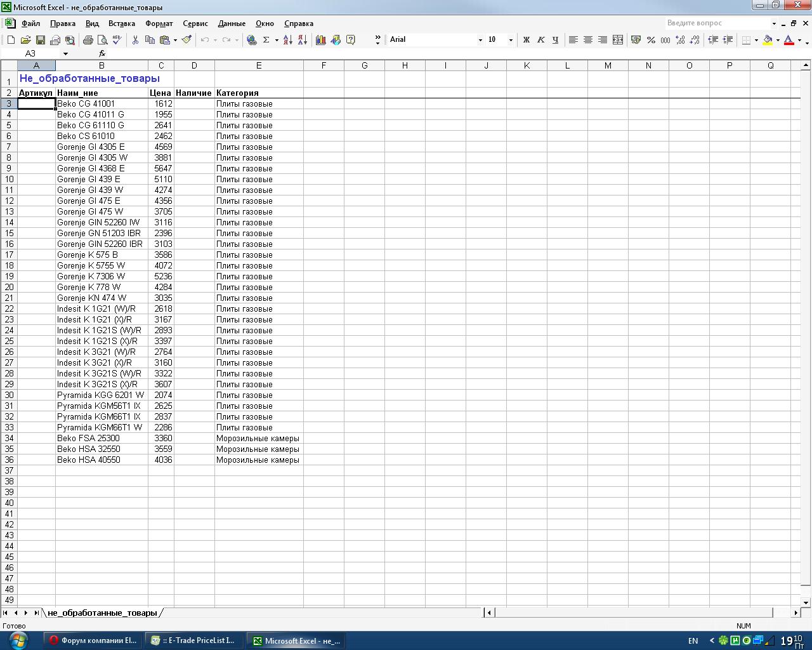Run the spelling check
Viewport: 812px width, 650px height.
click(117, 40)
